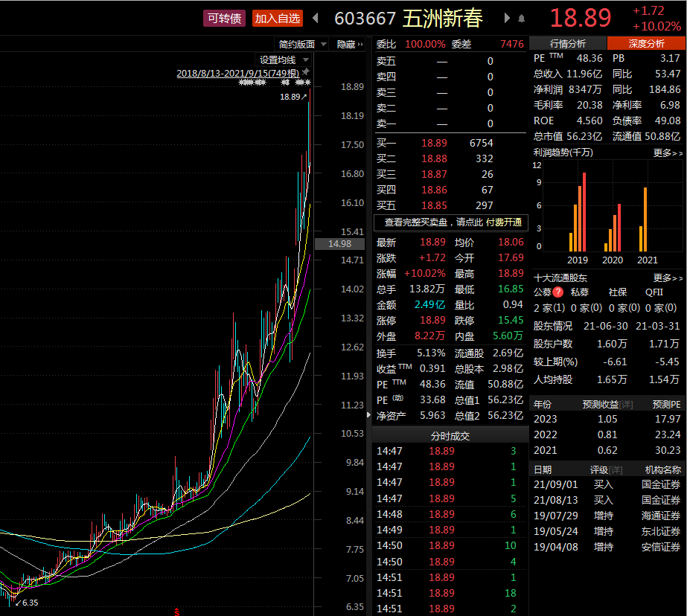
Task: Open 更多>> next to 利润趋势
Action: click(x=668, y=153)
